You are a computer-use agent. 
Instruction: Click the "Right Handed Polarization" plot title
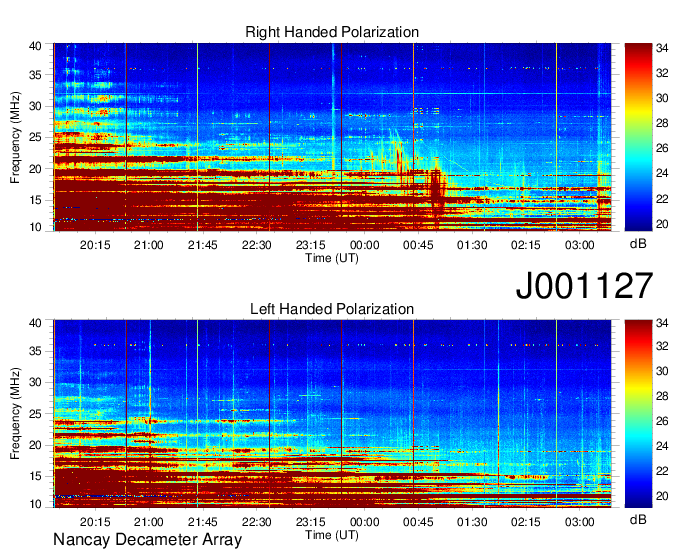click(x=332, y=32)
